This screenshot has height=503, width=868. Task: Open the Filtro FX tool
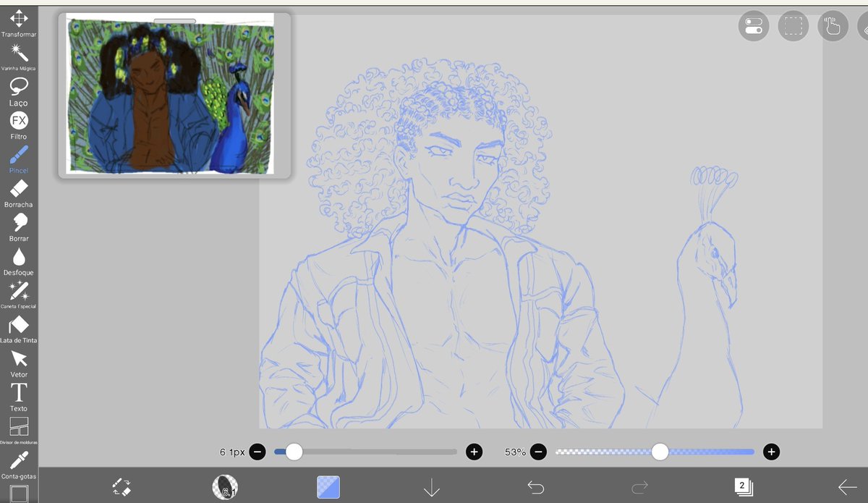(x=19, y=126)
